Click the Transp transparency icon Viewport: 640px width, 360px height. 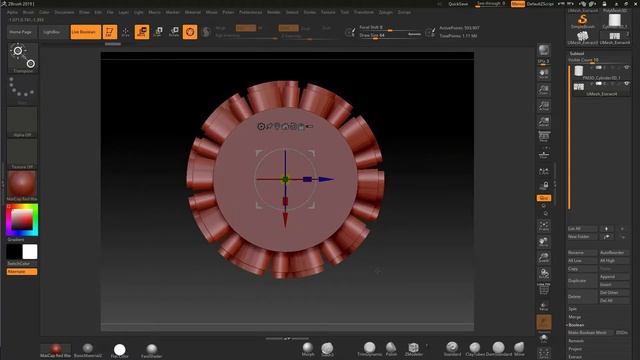pos(544,306)
